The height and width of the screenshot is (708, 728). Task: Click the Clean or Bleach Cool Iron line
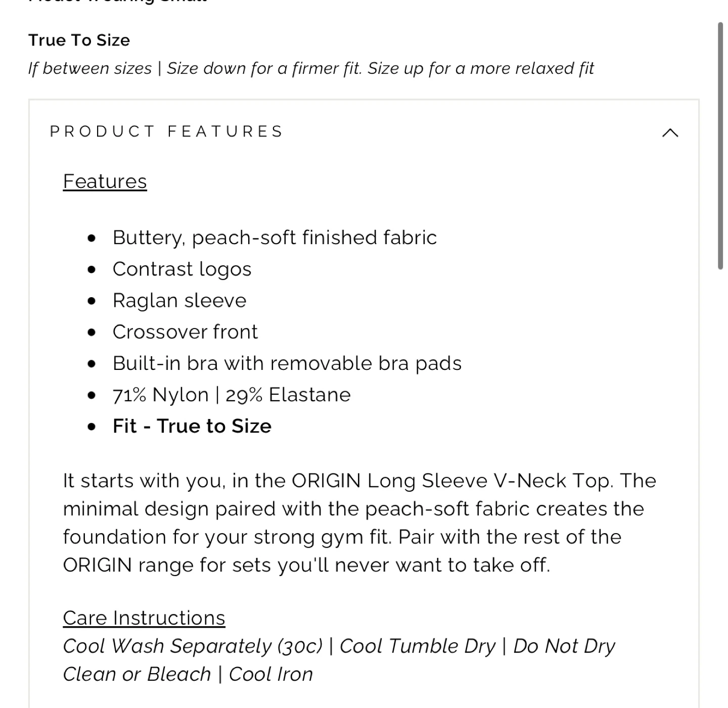click(x=188, y=674)
